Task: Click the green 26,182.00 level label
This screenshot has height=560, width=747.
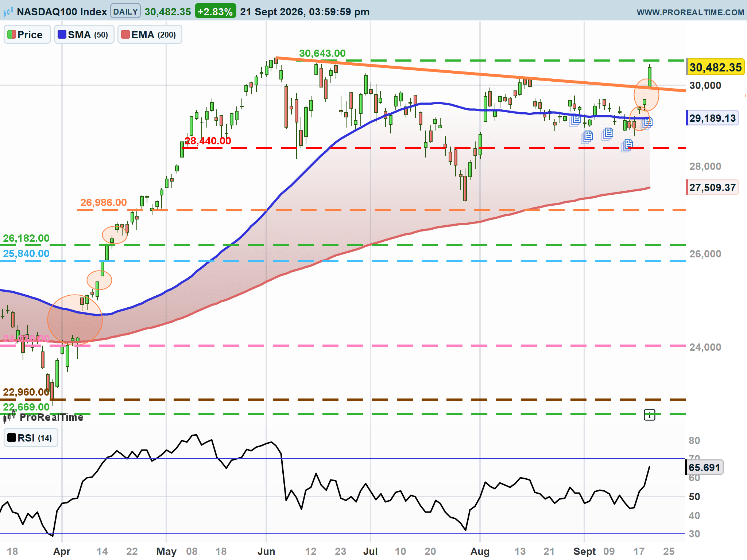Action: tap(26, 238)
